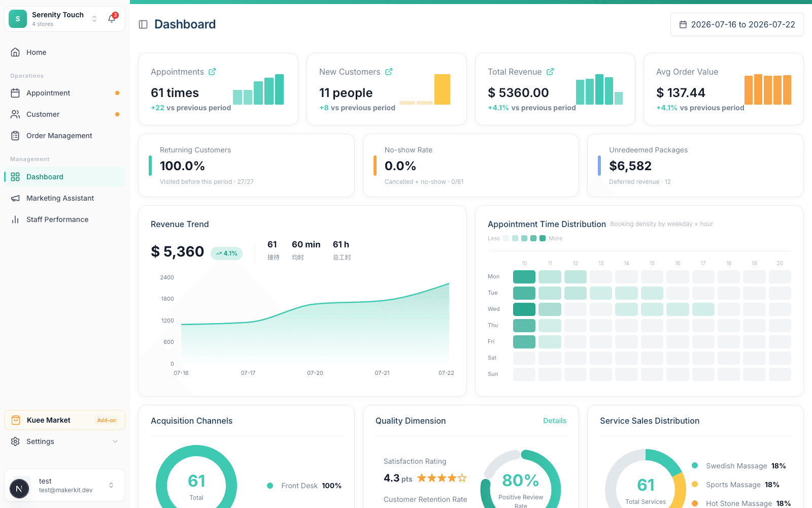Viewport: 812px width, 508px height.
Task: Click the test user avatar
Action: pyautogui.click(x=19, y=489)
